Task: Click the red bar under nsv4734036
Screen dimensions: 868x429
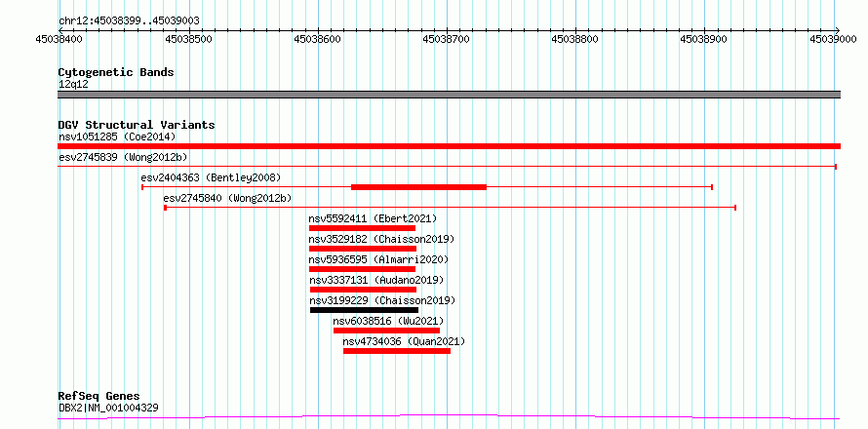Action: tap(397, 351)
